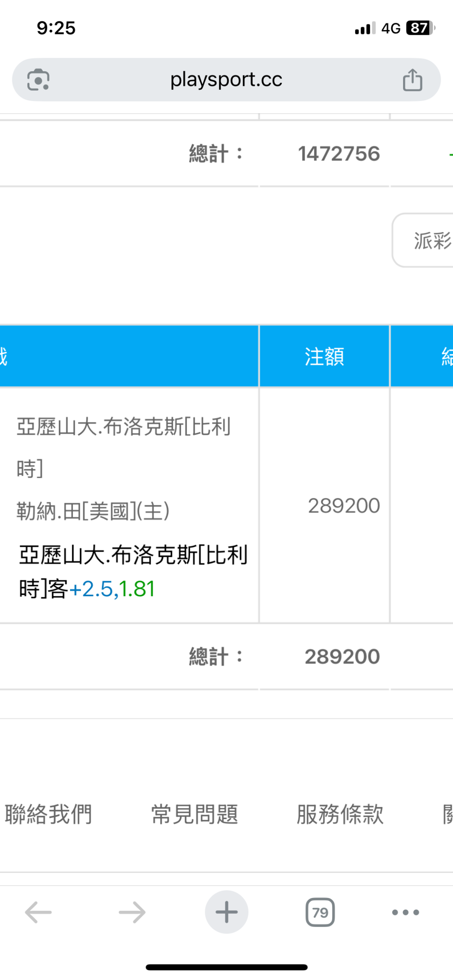Go back with the left arrow
The height and width of the screenshot is (980, 453).
click(x=38, y=912)
